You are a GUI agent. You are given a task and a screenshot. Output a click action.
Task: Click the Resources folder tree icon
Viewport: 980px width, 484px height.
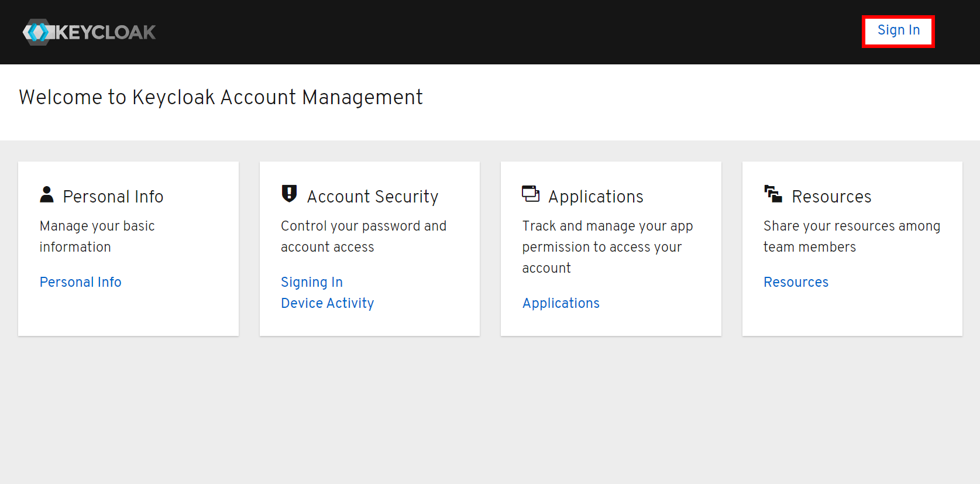coord(773,194)
